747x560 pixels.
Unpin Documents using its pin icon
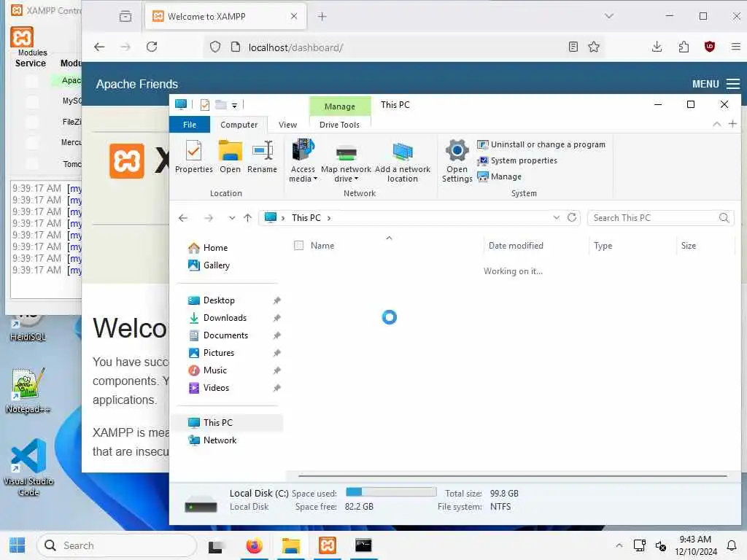click(276, 335)
